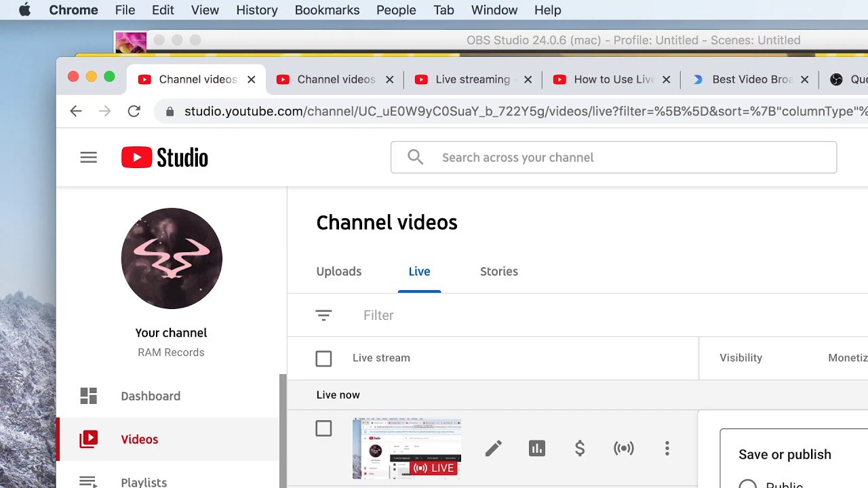
Task: Click the Live stream column header
Action: tap(381, 358)
